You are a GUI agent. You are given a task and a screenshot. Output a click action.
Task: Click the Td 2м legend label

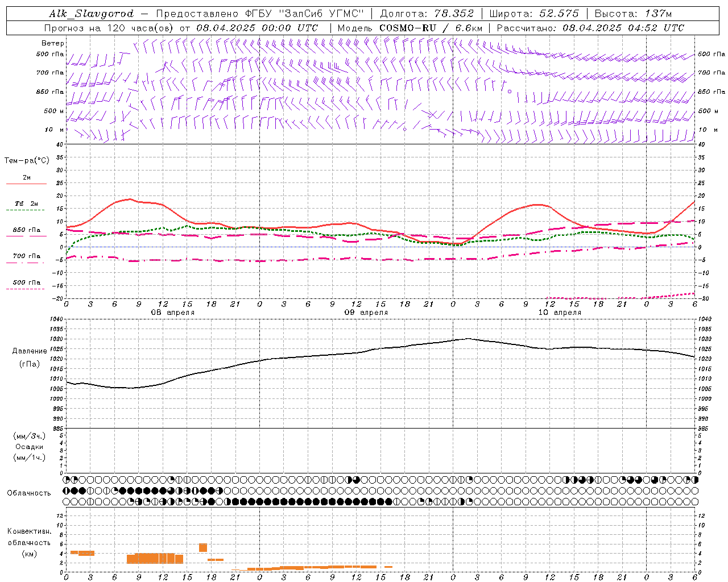pyautogui.click(x=26, y=203)
